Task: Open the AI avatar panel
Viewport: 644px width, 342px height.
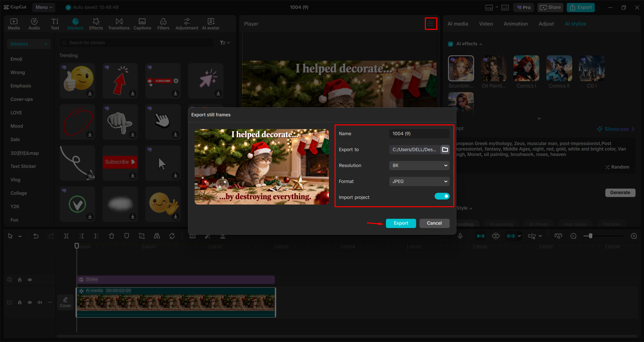Action: pyautogui.click(x=210, y=23)
